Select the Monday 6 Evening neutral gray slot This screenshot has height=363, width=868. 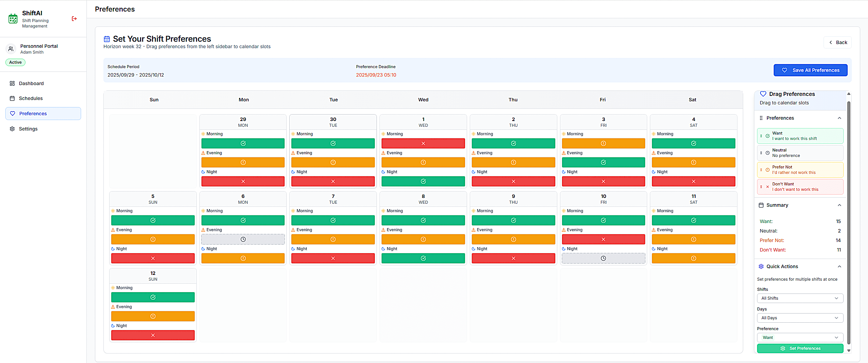pyautogui.click(x=243, y=239)
